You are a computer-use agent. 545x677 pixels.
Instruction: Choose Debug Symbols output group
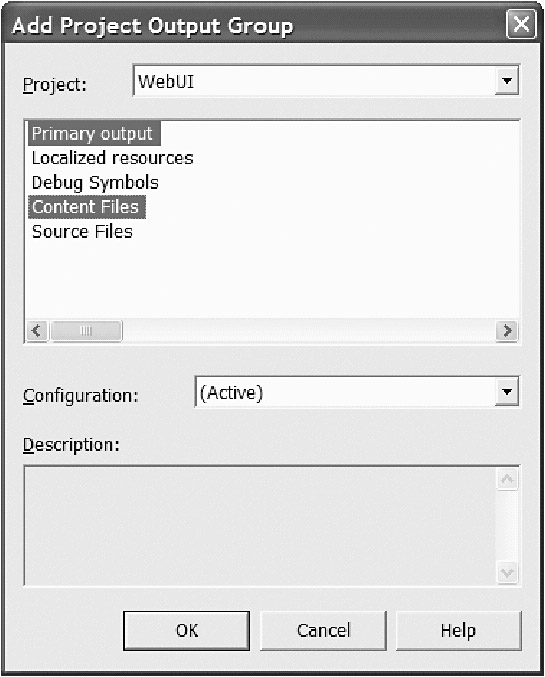click(95, 183)
